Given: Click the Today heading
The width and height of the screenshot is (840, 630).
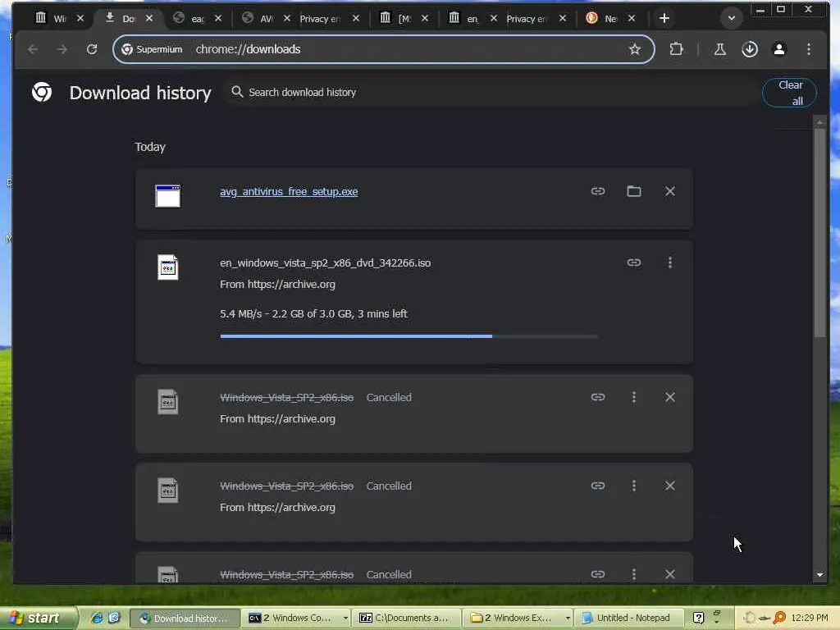Looking at the screenshot, I should [150, 147].
